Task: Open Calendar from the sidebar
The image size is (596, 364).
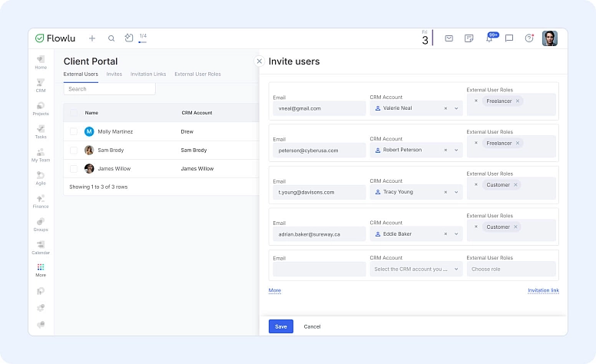Action: click(x=40, y=247)
